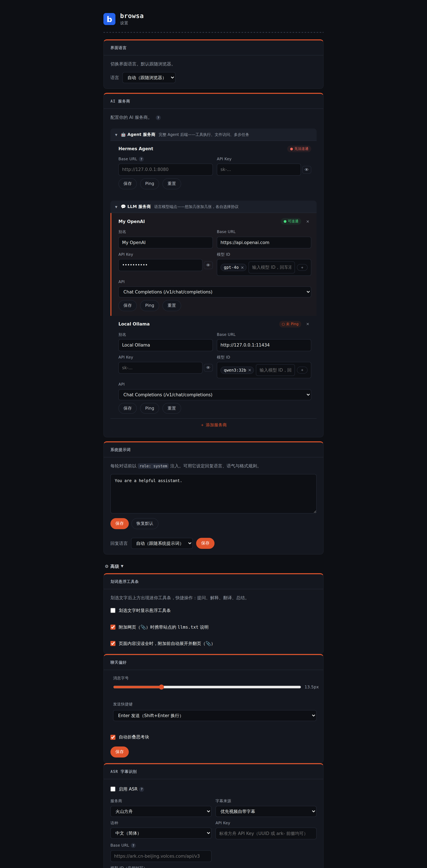Save the My OpenAI provider
The image size is (427, 868).
click(x=127, y=305)
